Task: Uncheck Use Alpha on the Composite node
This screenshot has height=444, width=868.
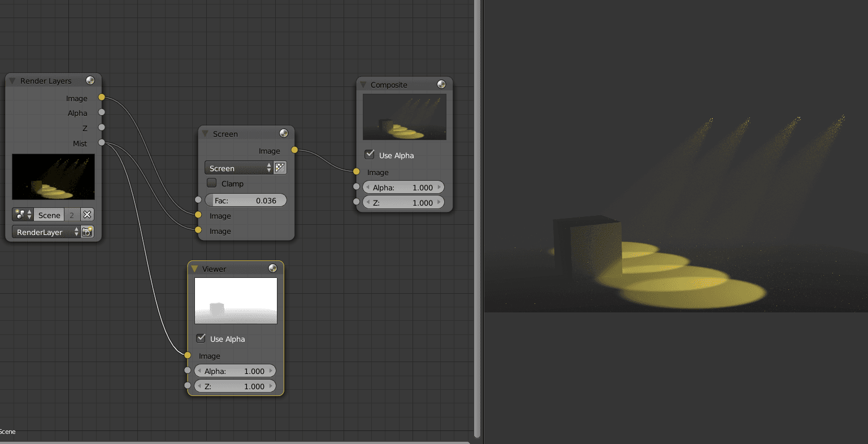Action: click(370, 155)
